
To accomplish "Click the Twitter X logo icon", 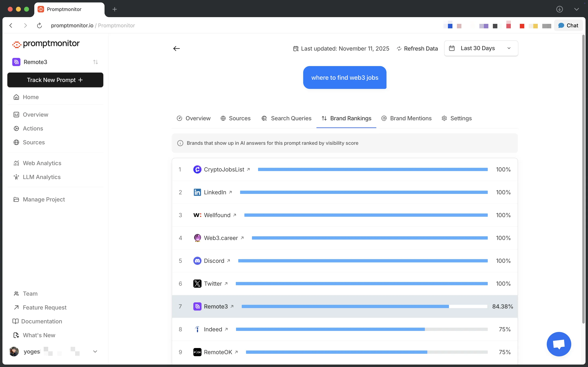I will click(x=197, y=283).
